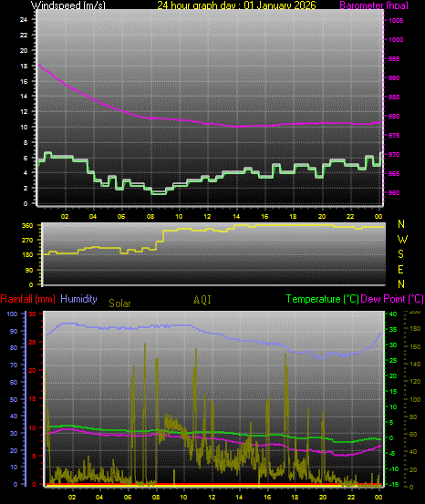Click the 08 hour label under windspeed graph
Image resolution: width=425 pixels, height=504 pixels.
point(150,216)
